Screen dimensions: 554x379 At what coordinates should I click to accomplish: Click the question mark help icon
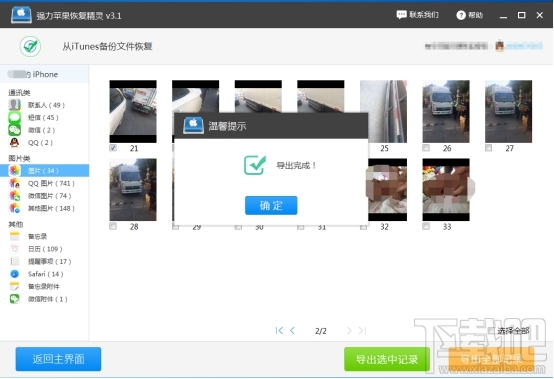(x=461, y=15)
